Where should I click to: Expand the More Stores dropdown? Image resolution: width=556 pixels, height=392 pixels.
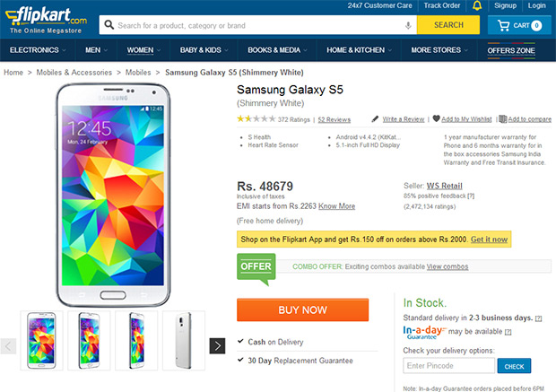(438, 50)
